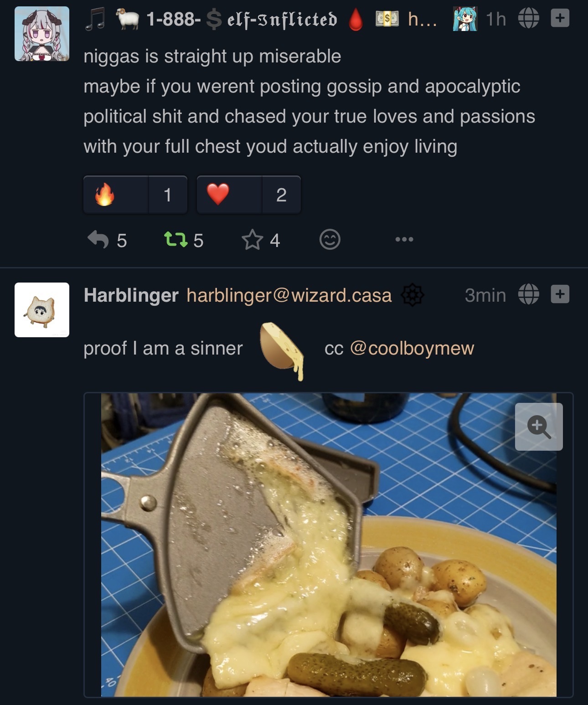Click globe visibility icon on Harblinger's post
The image size is (588, 705).
[x=528, y=294]
